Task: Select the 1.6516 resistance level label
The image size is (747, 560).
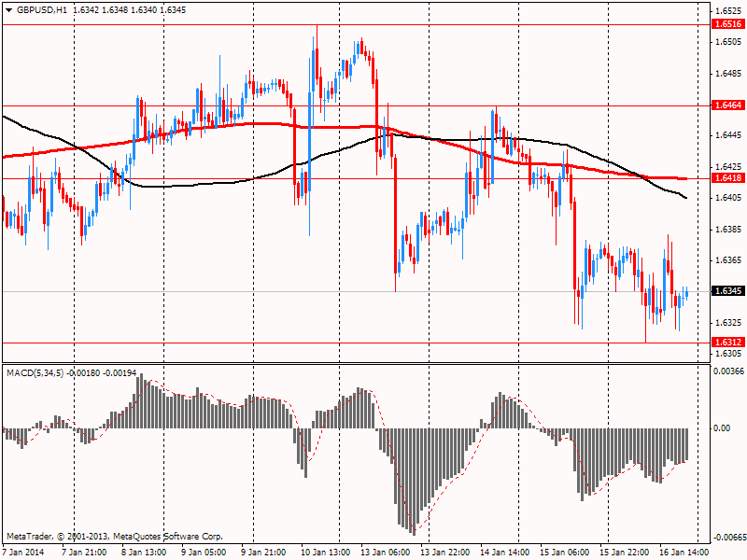Action: [x=728, y=24]
